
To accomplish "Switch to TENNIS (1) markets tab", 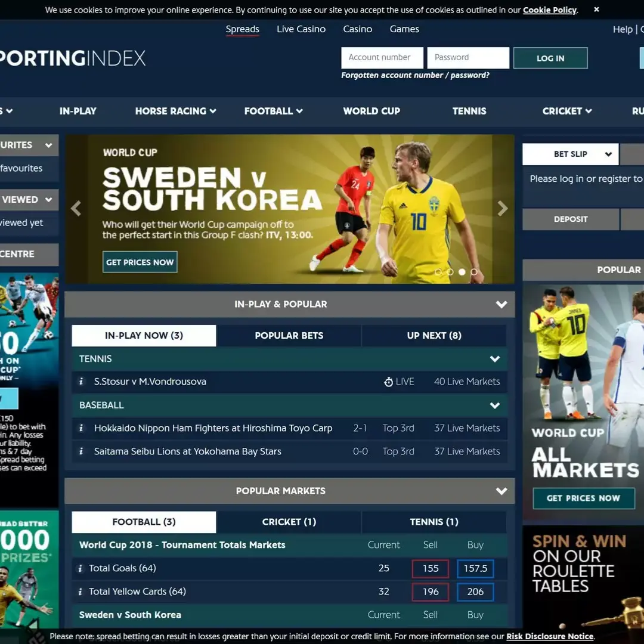I will click(x=434, y=522).
